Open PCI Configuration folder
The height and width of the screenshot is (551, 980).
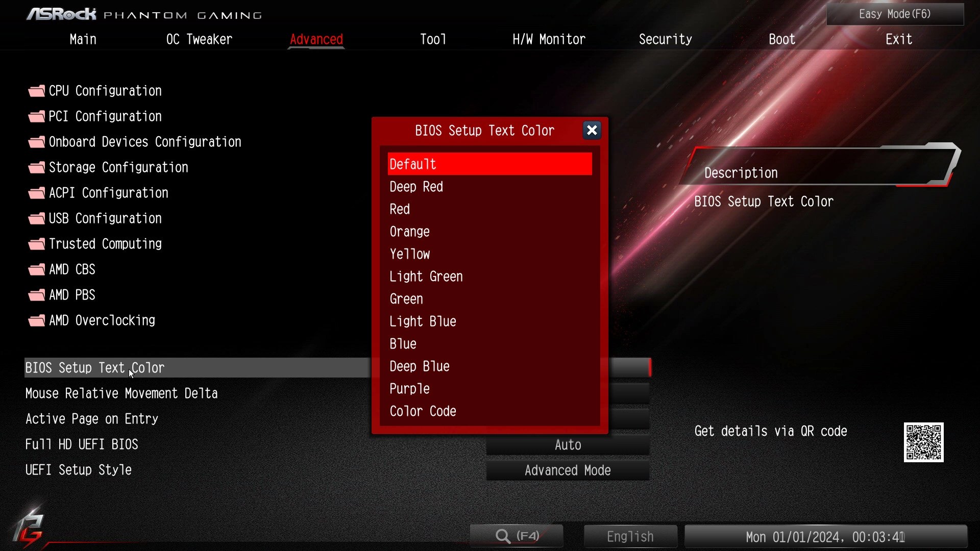104,116
